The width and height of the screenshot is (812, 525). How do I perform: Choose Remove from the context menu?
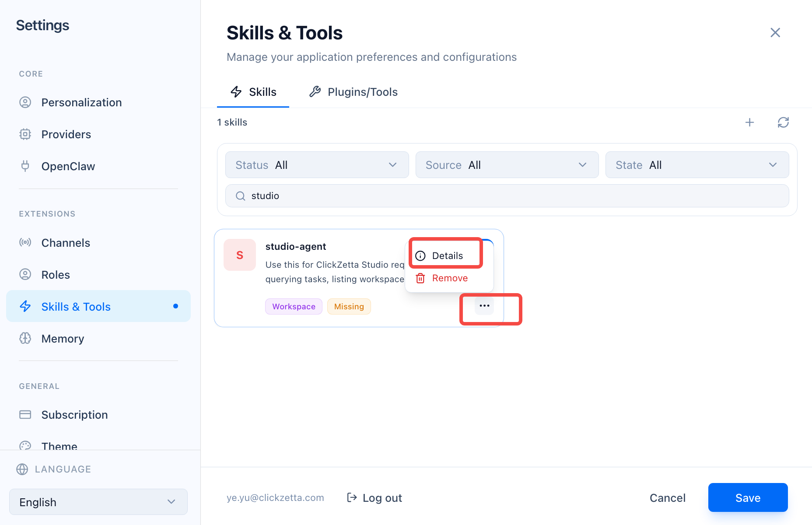tap(449, 278)
